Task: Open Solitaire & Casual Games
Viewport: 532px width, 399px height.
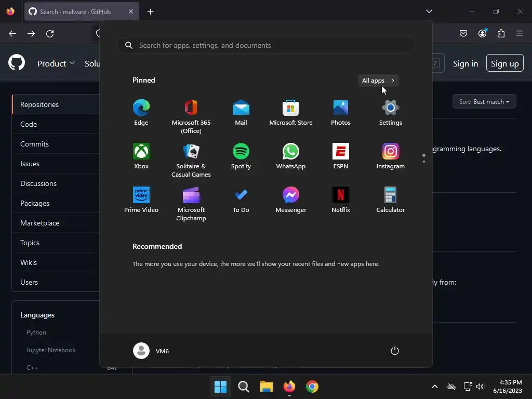Action: [191, 160]
